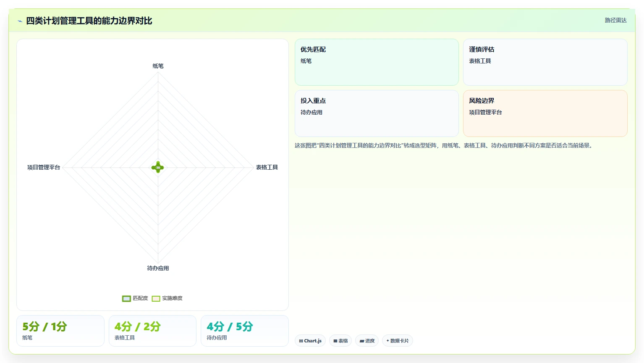
Task: Click 项目管理平台 inside the 风险边界 card
Action: [485, 112]
